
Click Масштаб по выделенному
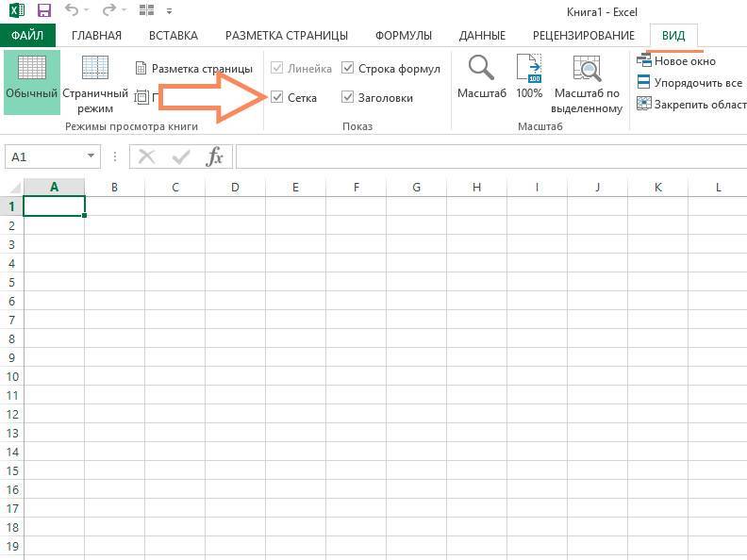(x=587, y=83)
